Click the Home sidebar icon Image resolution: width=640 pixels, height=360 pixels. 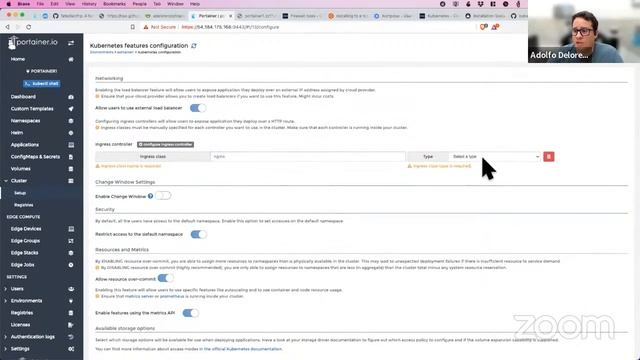pos(71,59)
